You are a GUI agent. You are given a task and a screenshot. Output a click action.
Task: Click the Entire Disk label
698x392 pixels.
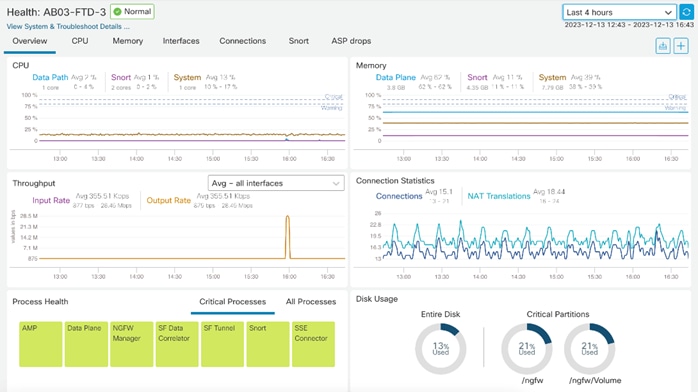(440, 314)
